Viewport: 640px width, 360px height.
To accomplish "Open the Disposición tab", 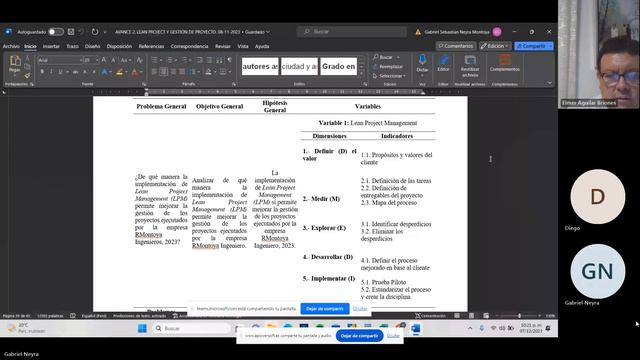I will [x=119, y=47].
